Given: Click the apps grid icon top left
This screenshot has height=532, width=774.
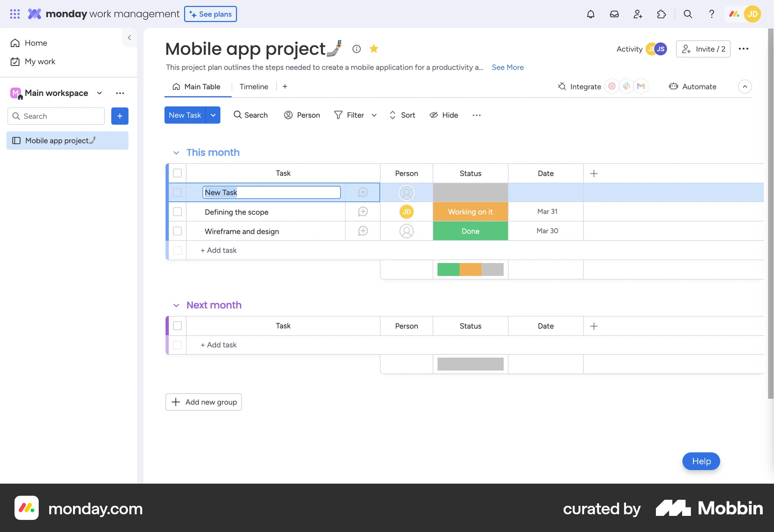Looking at the screenshot, I should [15, 14].
